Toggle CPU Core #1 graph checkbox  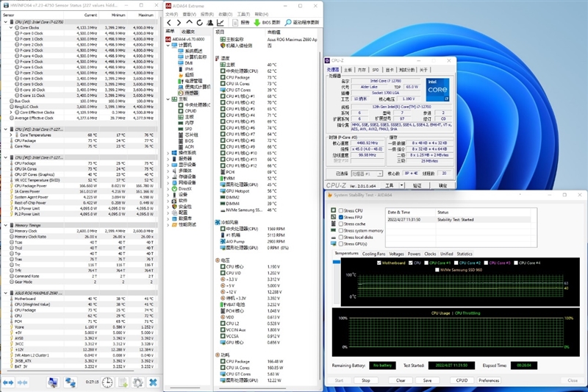pyautogui.click(x=426, y=263)
